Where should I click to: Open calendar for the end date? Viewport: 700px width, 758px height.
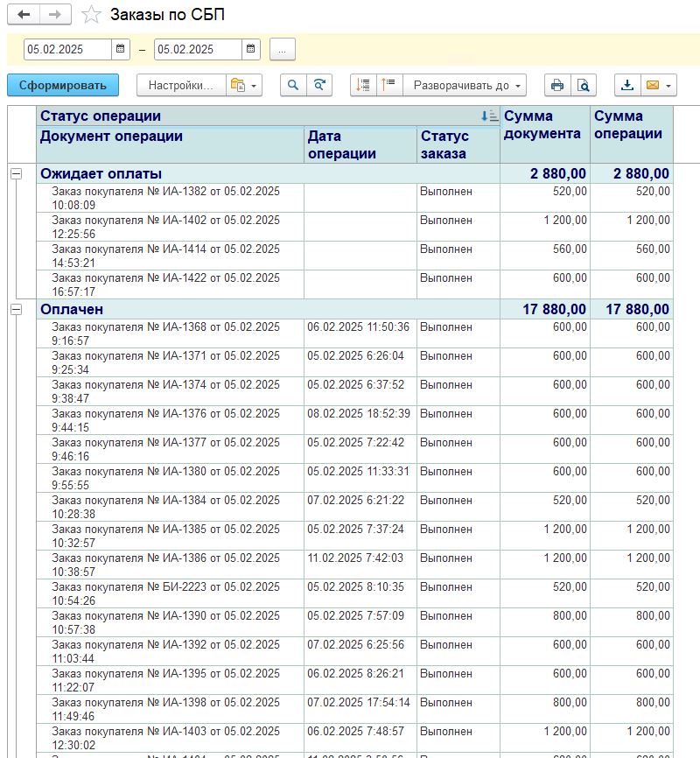tap(251, 50)
